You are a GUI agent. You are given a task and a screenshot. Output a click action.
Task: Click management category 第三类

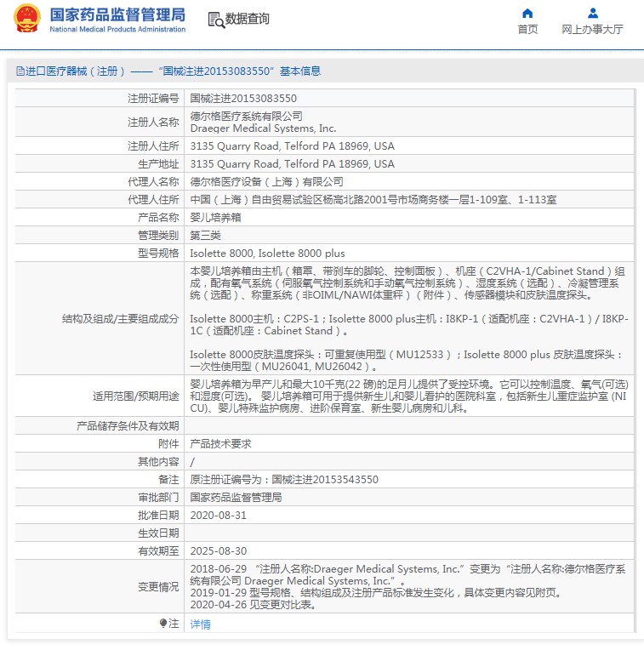205,235
